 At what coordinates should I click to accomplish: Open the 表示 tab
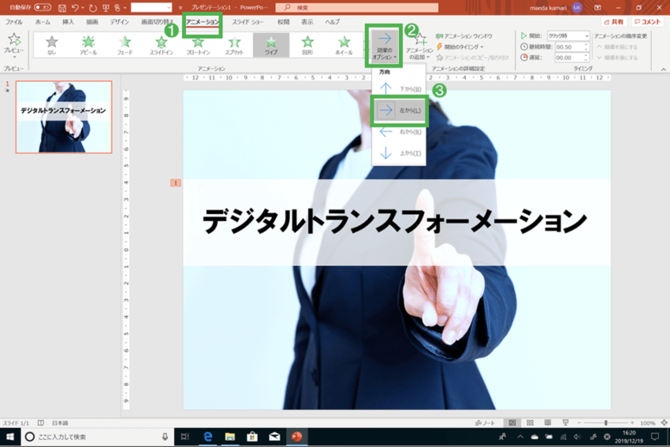click(307, 22)
